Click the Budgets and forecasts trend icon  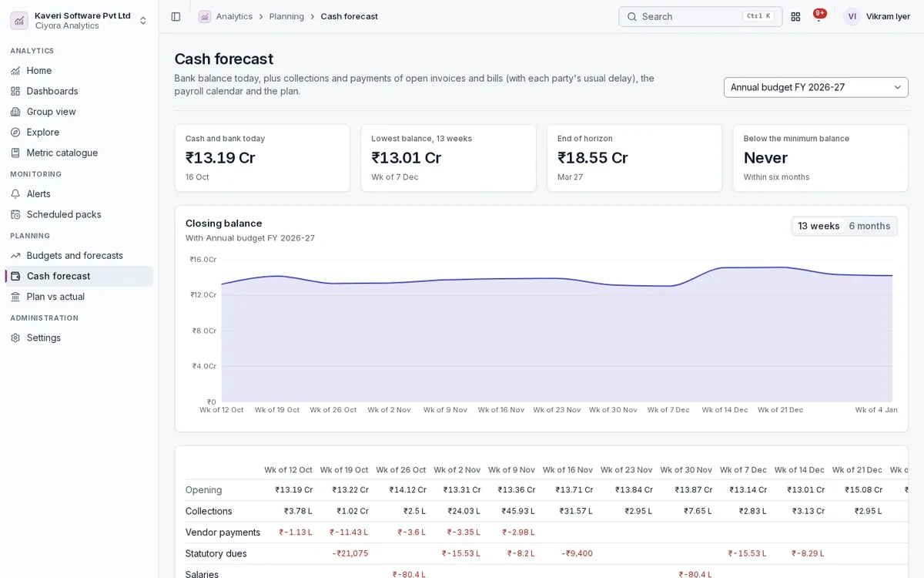click(15, 256)
